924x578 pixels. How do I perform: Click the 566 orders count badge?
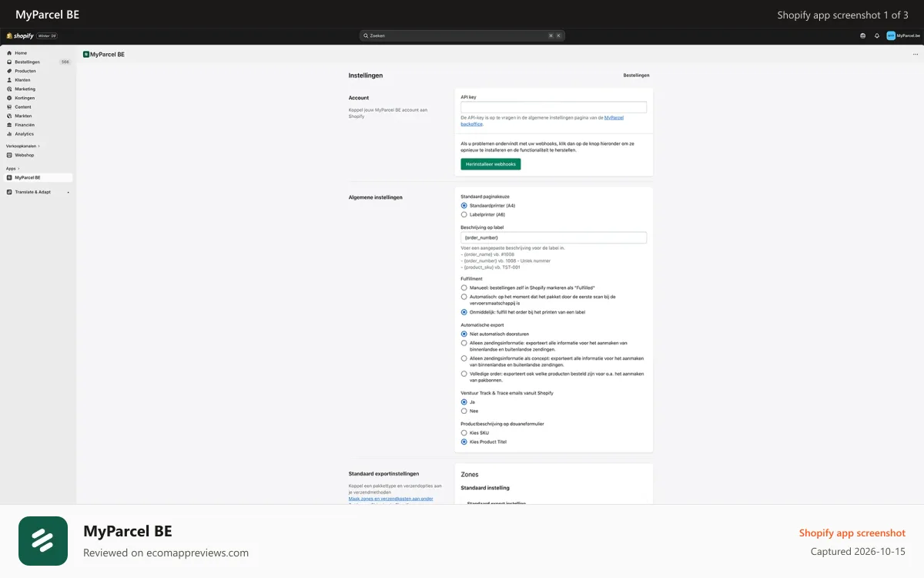[x=65, y=62]
